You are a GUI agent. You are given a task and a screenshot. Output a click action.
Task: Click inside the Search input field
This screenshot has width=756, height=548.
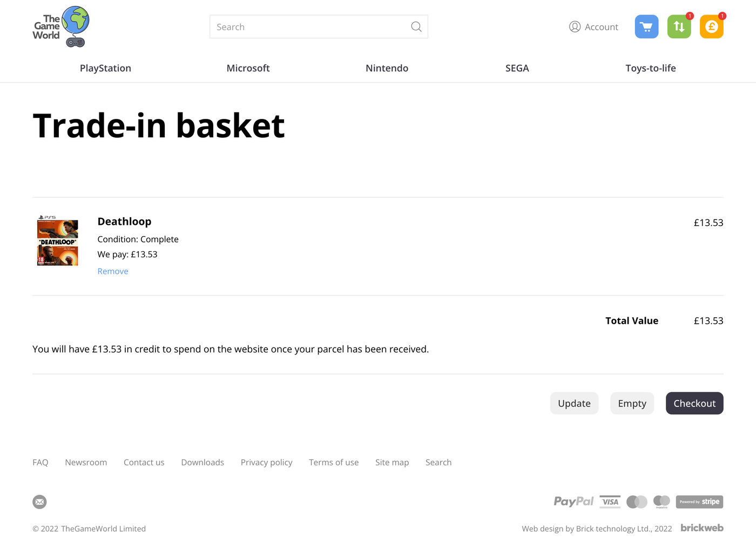point(302,26)
